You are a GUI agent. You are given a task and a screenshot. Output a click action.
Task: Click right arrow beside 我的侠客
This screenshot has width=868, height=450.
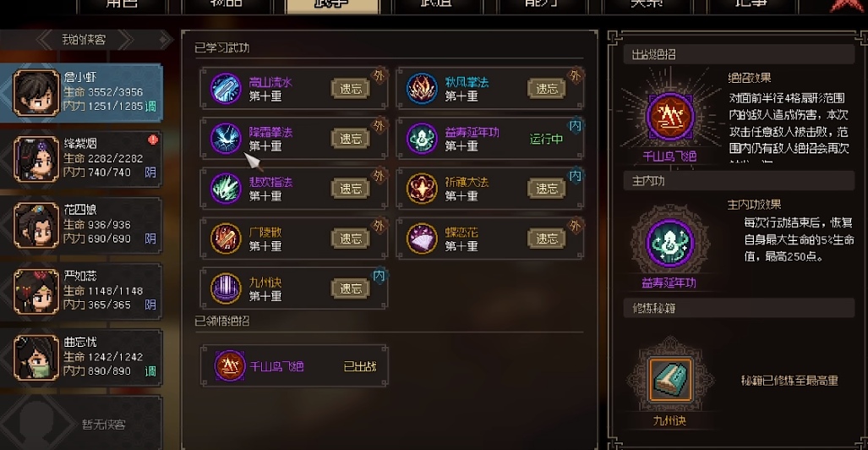point(126,40)
